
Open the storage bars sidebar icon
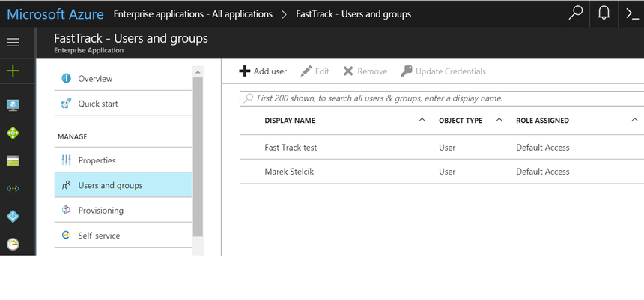[13, 161]
